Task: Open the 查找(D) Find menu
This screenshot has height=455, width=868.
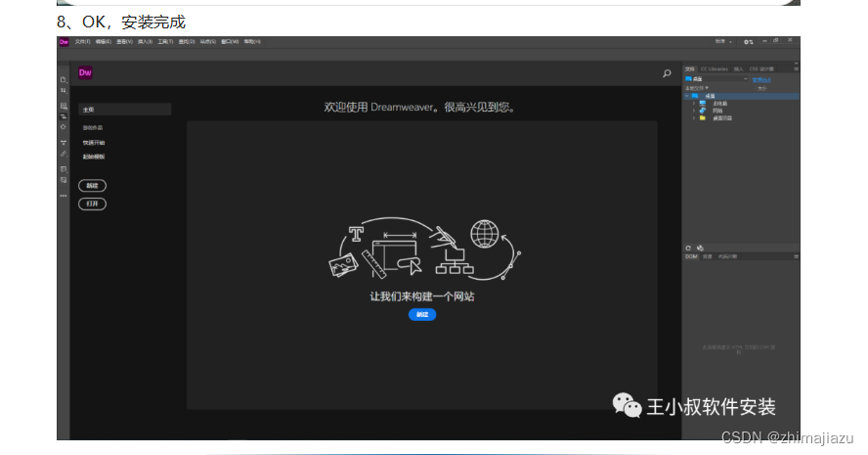Action: 187,41
